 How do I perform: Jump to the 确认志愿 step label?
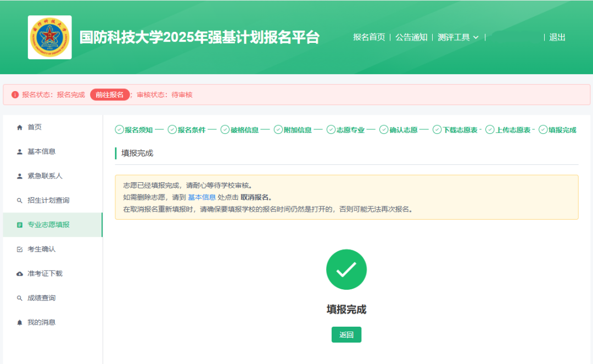[x=404, y=130]
